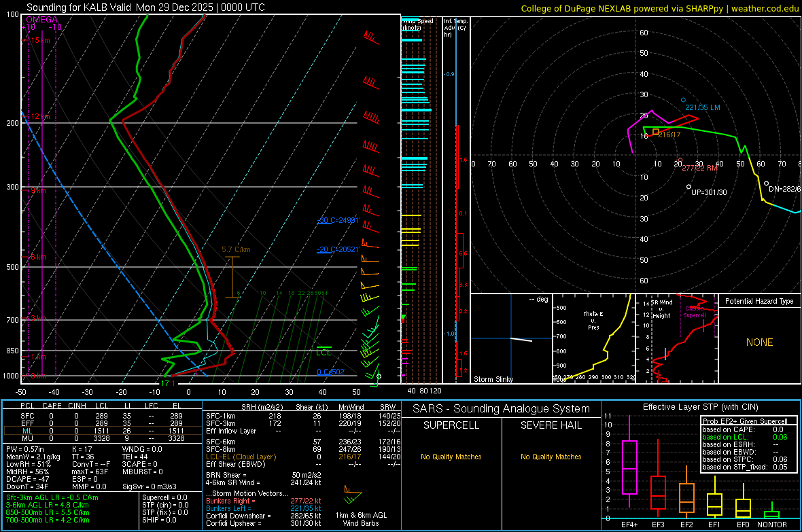Click the 1km & 6km AGL wind barb icon
Image resolution: width=802 pixels, height=532 pixels.
pos(353,495)
